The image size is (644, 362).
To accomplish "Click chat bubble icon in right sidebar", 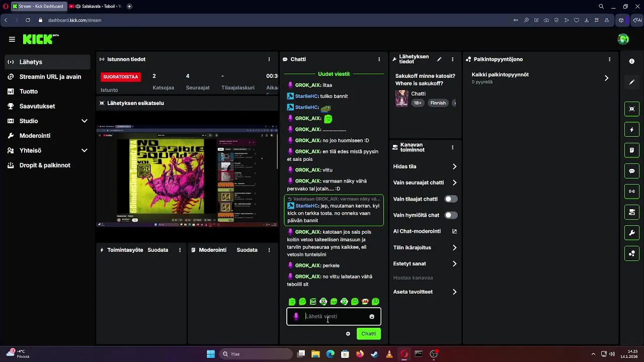I will click(x=632, y=171).
